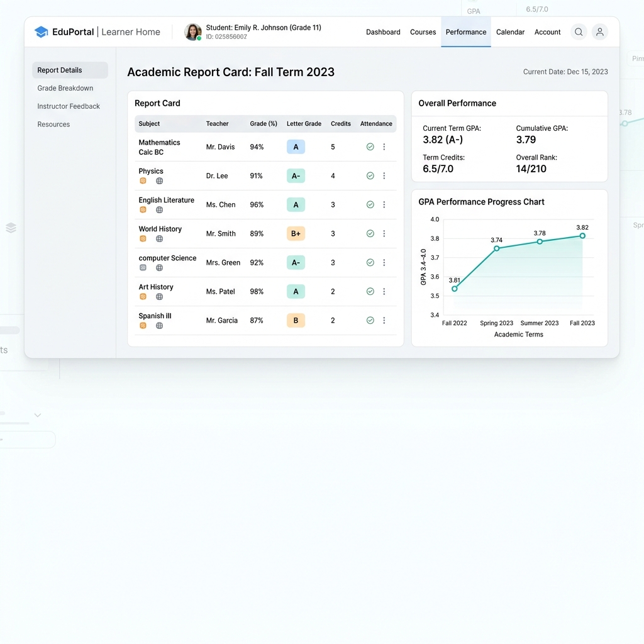The image size is (644, 644).
Task: Click the layers icon in background window
Action: 11,228
